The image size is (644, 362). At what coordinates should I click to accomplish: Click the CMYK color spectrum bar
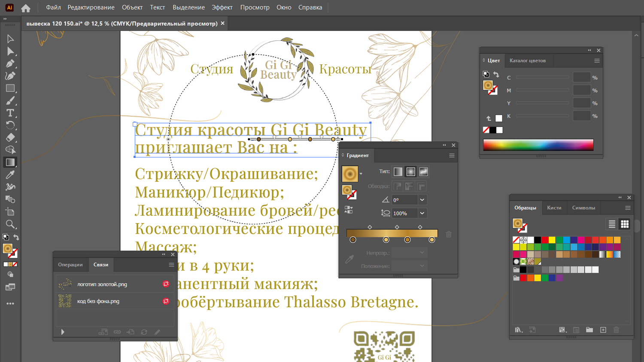pyautogui.click(x=538, y=145)
